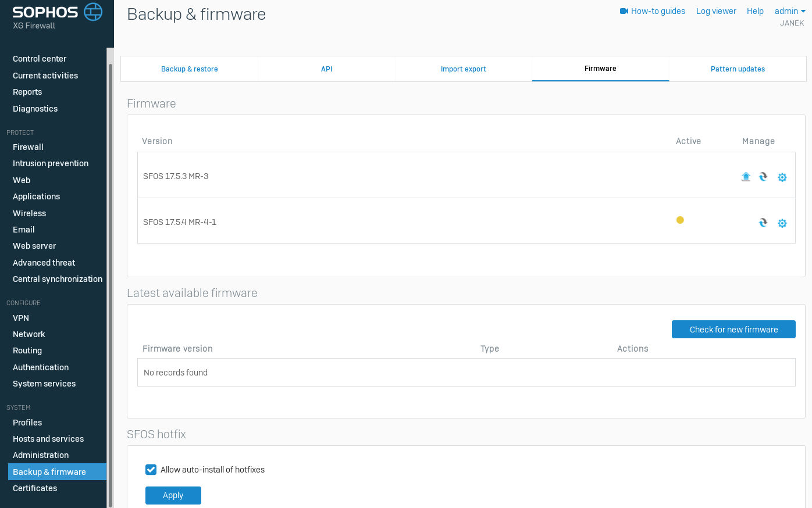Click the yellow active status dot
The width and height of the screenshot is (812, 508).
[x=680, y=220]
